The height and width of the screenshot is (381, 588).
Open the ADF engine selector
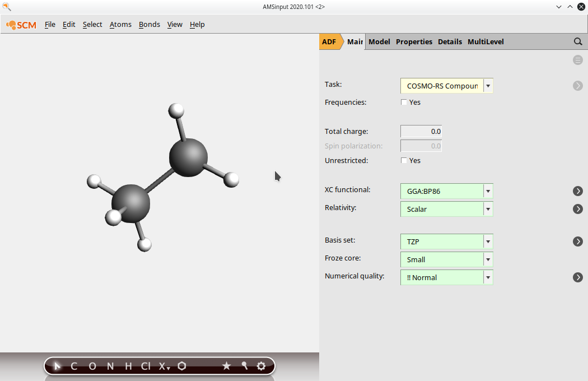point(329,41)
